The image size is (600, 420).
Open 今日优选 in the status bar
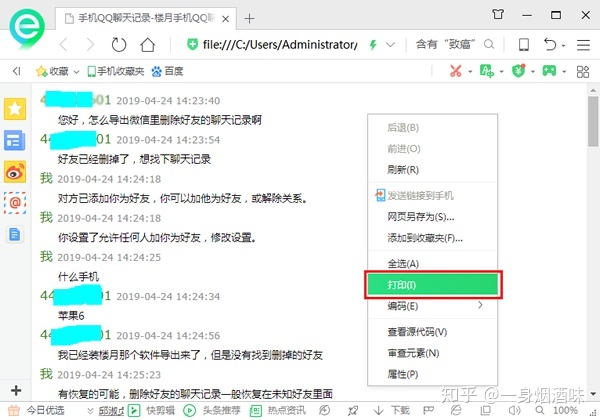tap(36, 410)
